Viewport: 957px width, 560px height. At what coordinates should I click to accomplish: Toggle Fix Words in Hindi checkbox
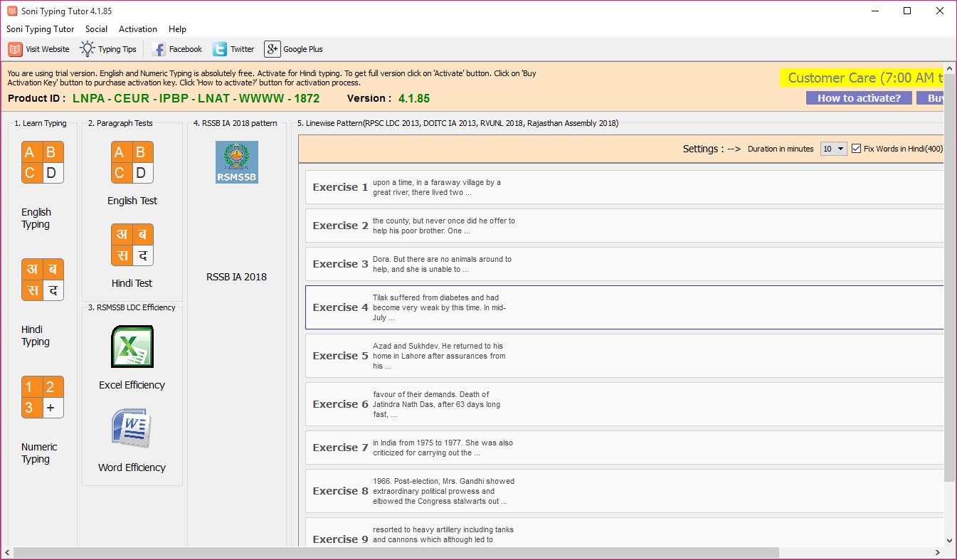(857, 149)
